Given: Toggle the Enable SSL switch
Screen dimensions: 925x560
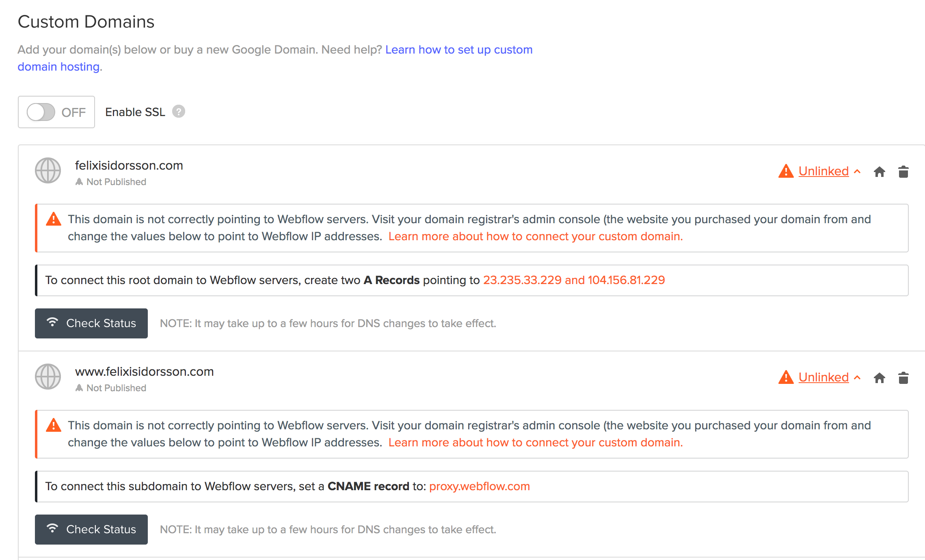Looking at the screenshot, I should [41, 112].
